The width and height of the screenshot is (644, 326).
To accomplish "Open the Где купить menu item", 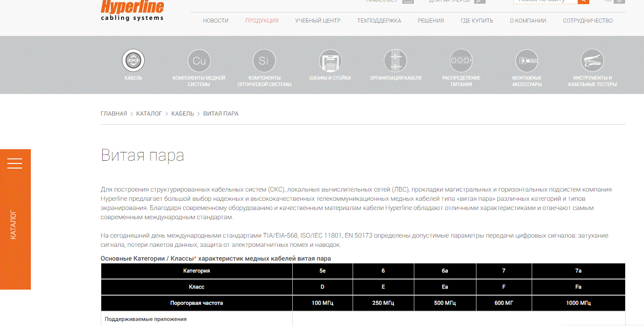I will [x=477, y=21].
